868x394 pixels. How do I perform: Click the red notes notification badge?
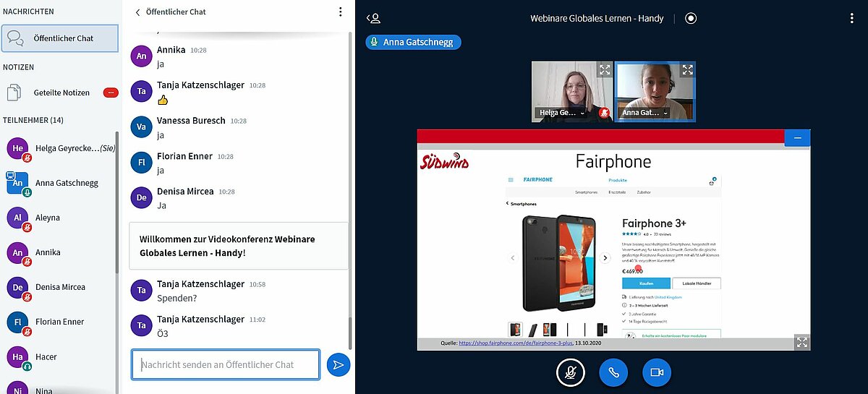[x=111, y=93]
